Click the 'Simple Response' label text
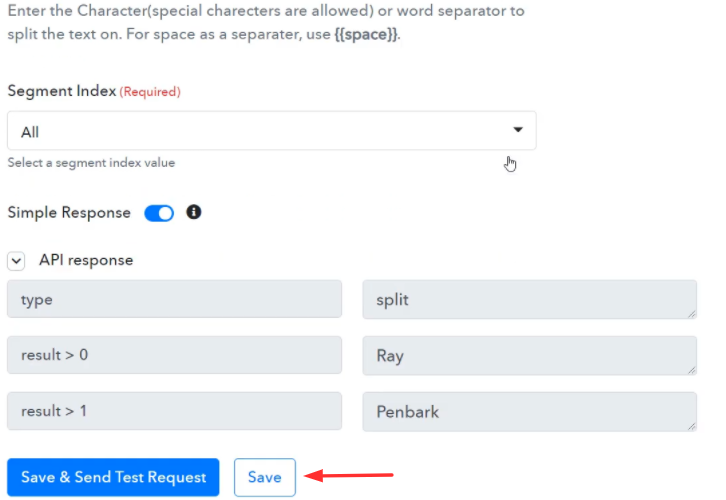Image resolution: width=726 pixels, height=500 pixels. pyautogui.click(x=69, y=212)
